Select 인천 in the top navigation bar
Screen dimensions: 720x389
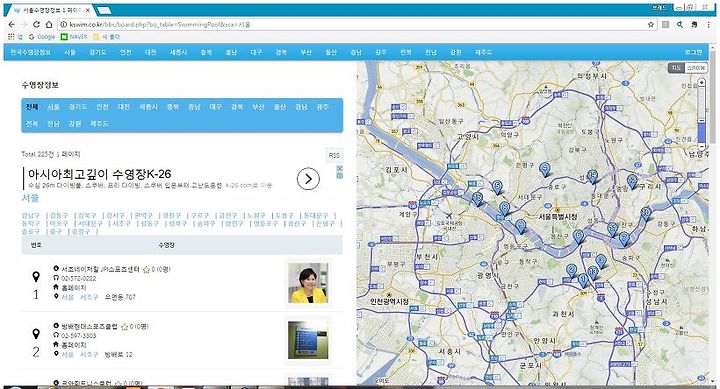click(x=125, y=52)
